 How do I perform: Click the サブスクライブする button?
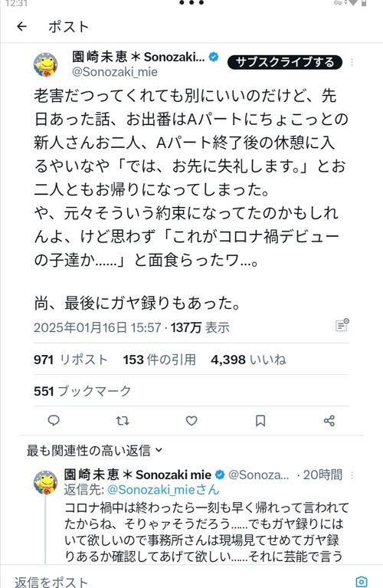[285, 62]
